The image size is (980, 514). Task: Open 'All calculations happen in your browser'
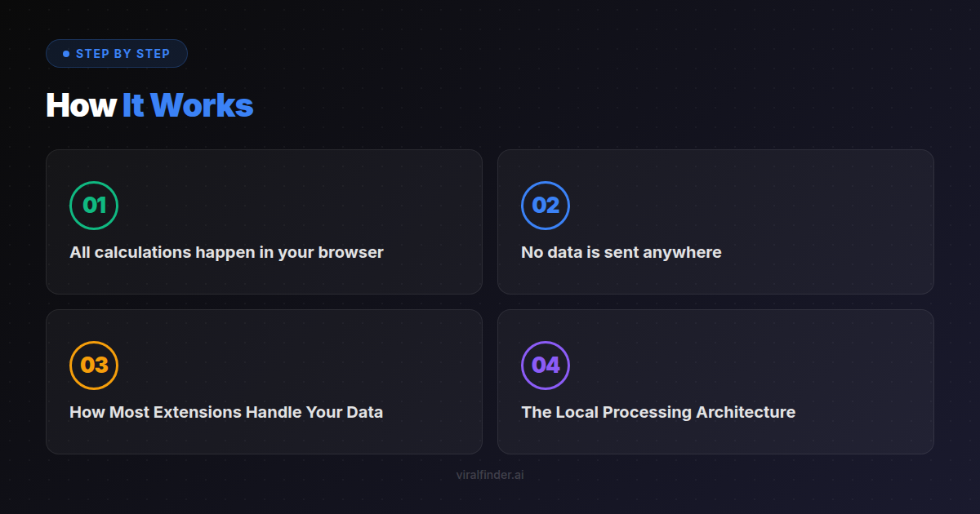point(226,252)
